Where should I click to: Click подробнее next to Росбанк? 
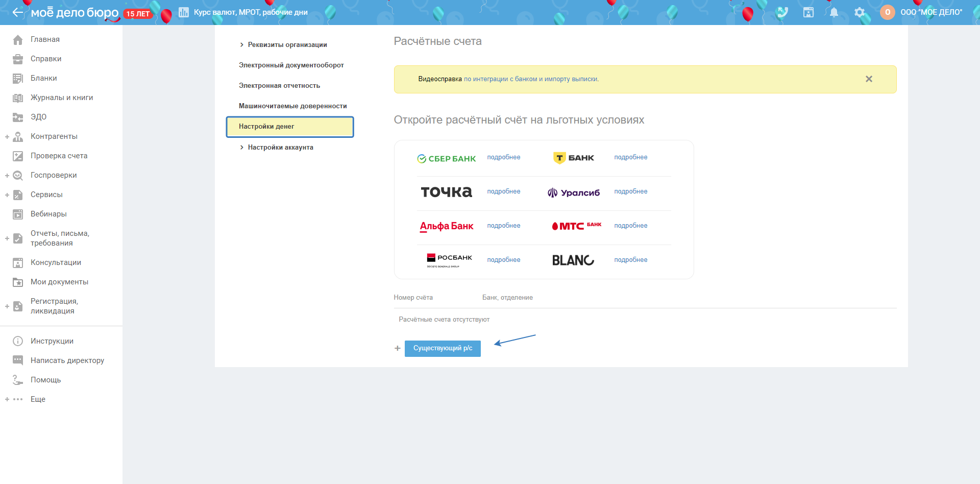click(504, 260)
